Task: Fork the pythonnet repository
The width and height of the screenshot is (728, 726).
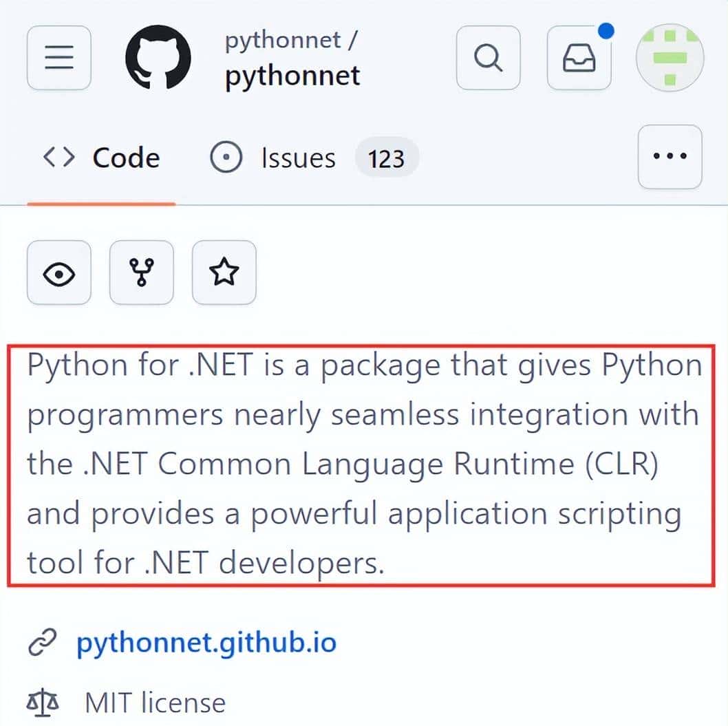Action: [x=141, y=273]
